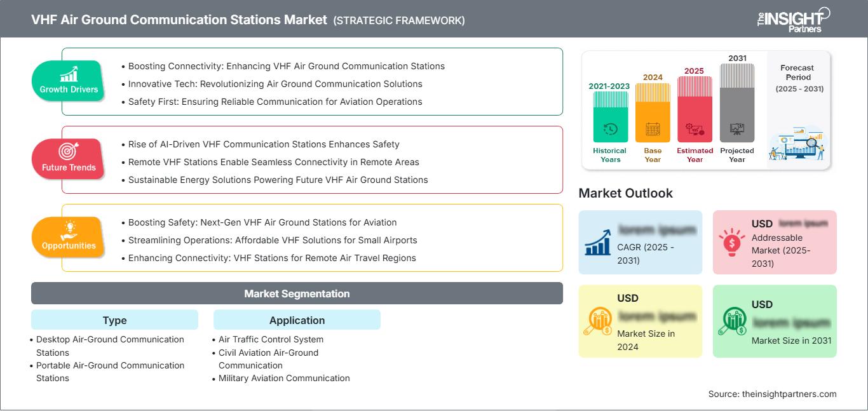Image resolution: width=868 pixels, height=411 pixels.
Task: Click 'Sustainable Energy Solutions Powering' bullet
Action: coord(278,180)
